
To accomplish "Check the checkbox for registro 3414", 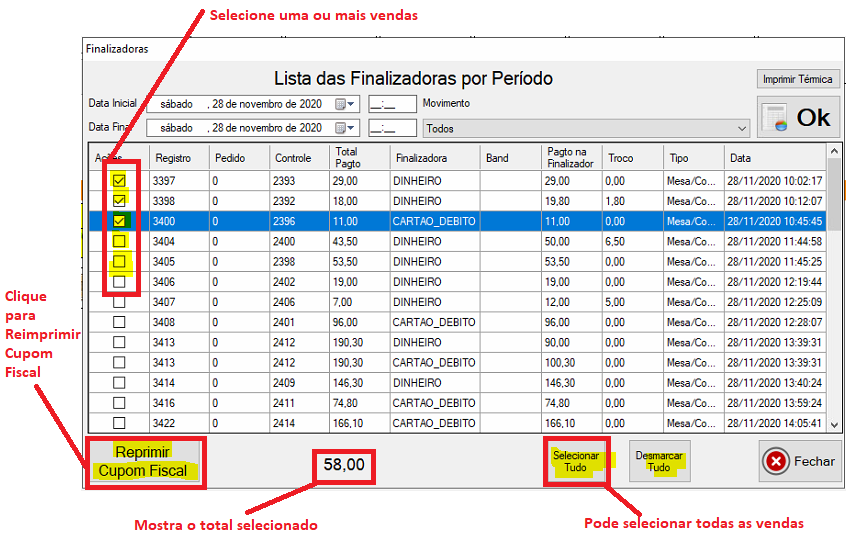I will tap(119, 382).
